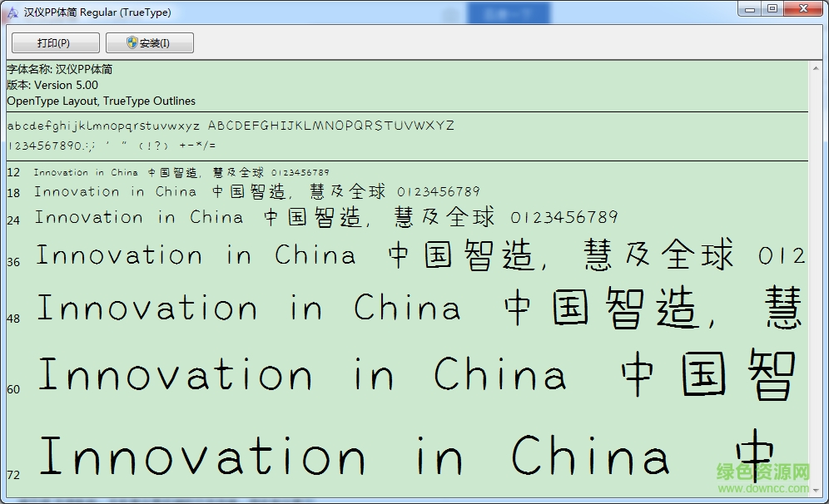This screenshot has height=504, width=829.
Task: Click the 安装(I) install button
Action: [150, 43]
